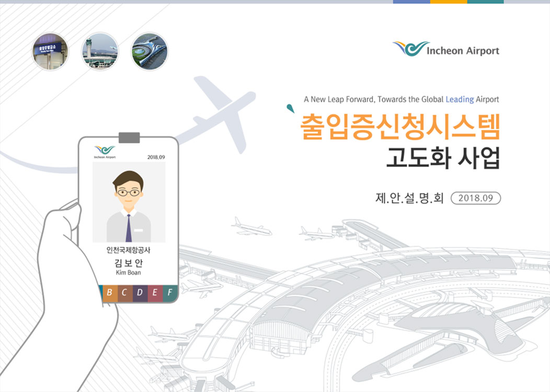Screen dimensions: 550x392
Task: Select the teal F zone on the badge
Action: (x=170, y=292)
